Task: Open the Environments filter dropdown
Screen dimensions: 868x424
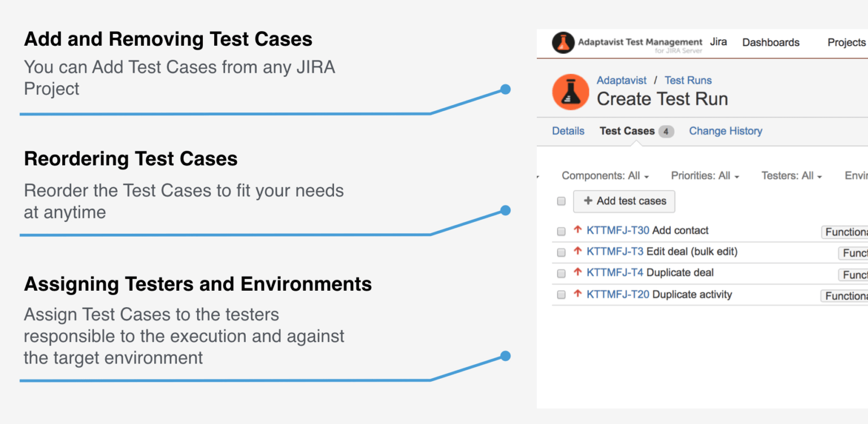Action: pyautogui.click(x=856, y=176)
